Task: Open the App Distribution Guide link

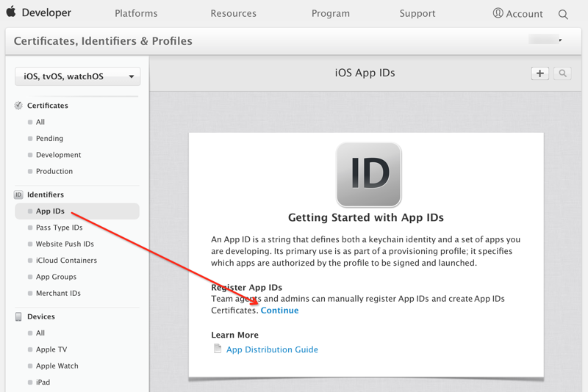Action: [x=272, y=349]
